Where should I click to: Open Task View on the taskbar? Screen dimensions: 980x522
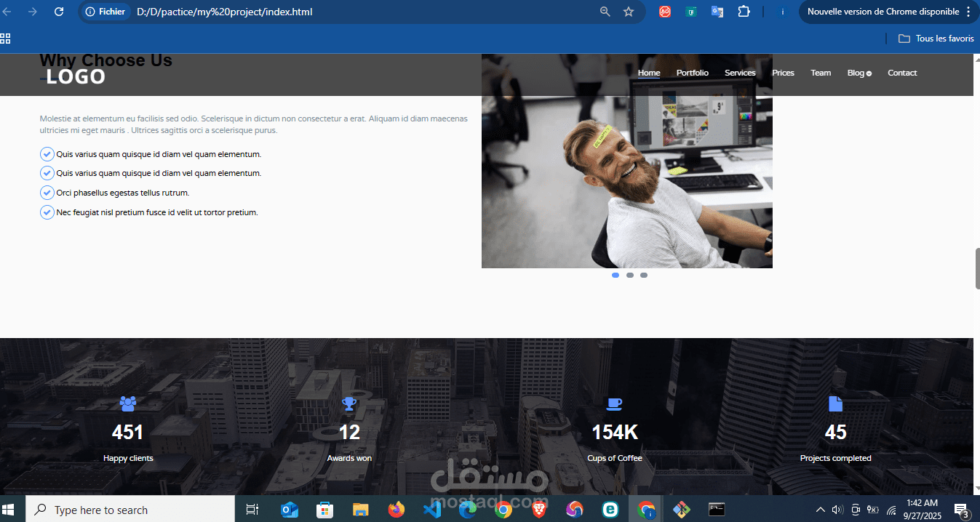click(x=252, y=510)
